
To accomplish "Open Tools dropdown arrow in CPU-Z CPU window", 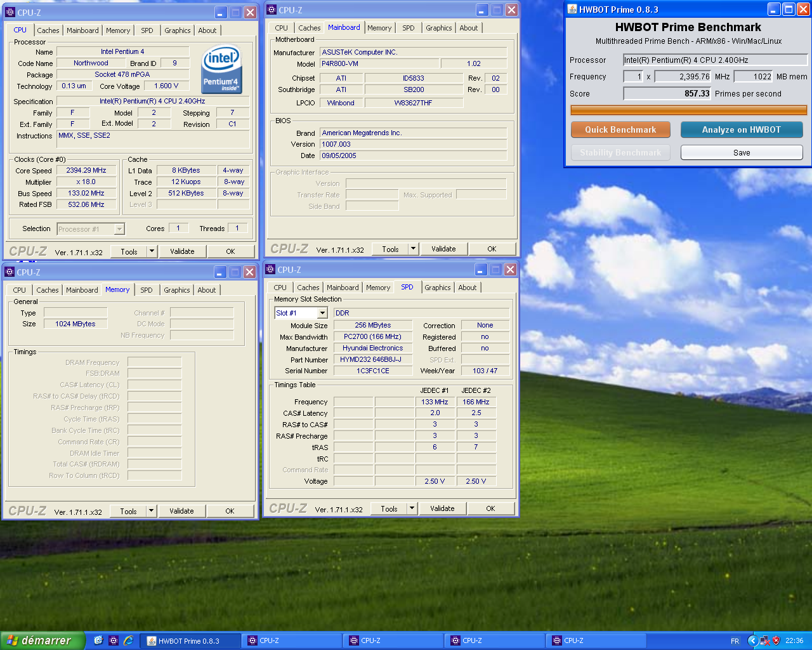I will coord(152,251).
